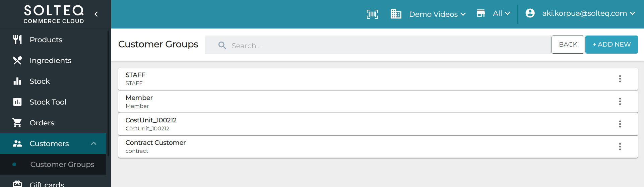644x187 pixels.
Task: Open options menu for Contract Customer
Action: pos(620,146)
